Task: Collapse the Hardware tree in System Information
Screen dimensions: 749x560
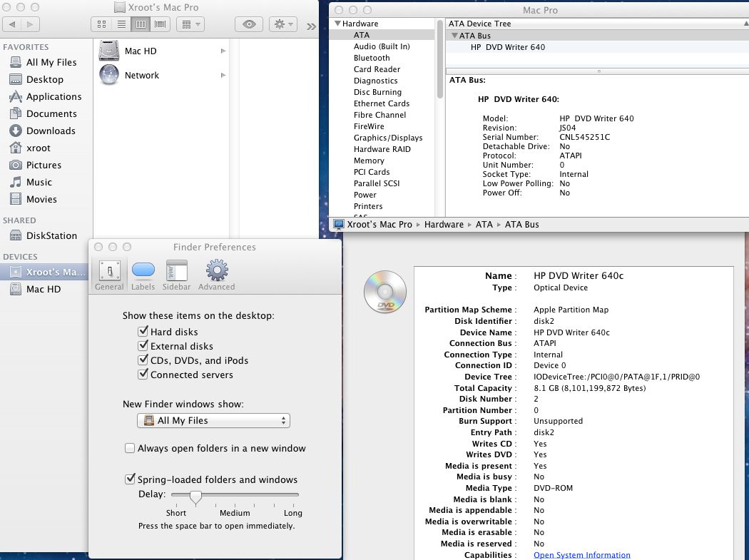Action: [x=337, y=24]
